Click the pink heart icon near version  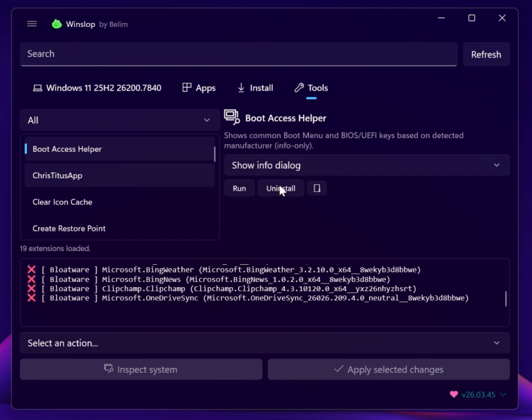click(454, 394)
